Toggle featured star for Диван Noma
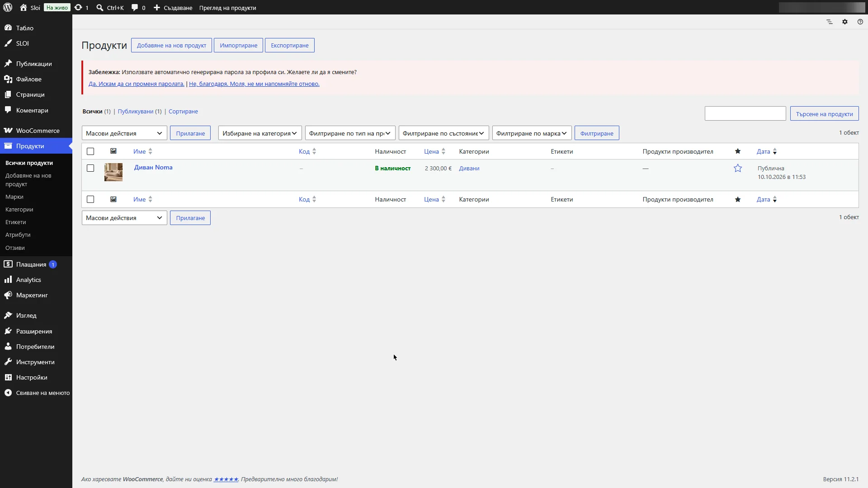The image size is (868, 488). point(738,168)
